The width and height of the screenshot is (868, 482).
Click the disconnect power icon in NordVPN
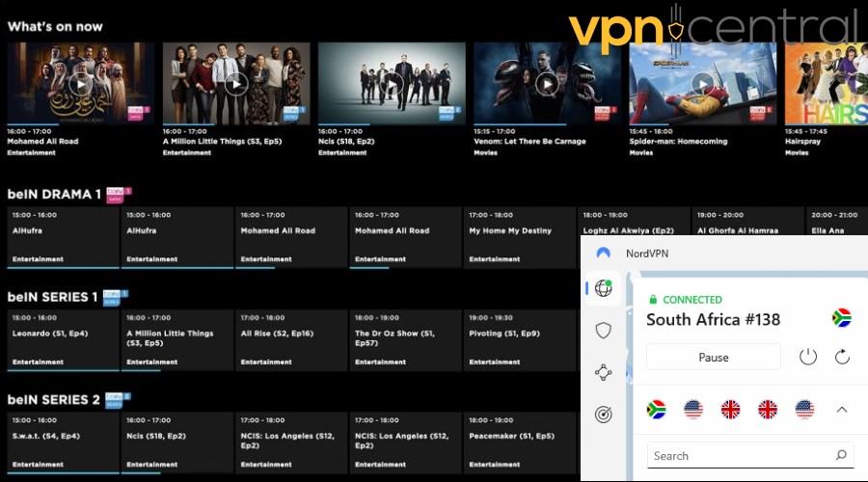[x=808, y=357]
